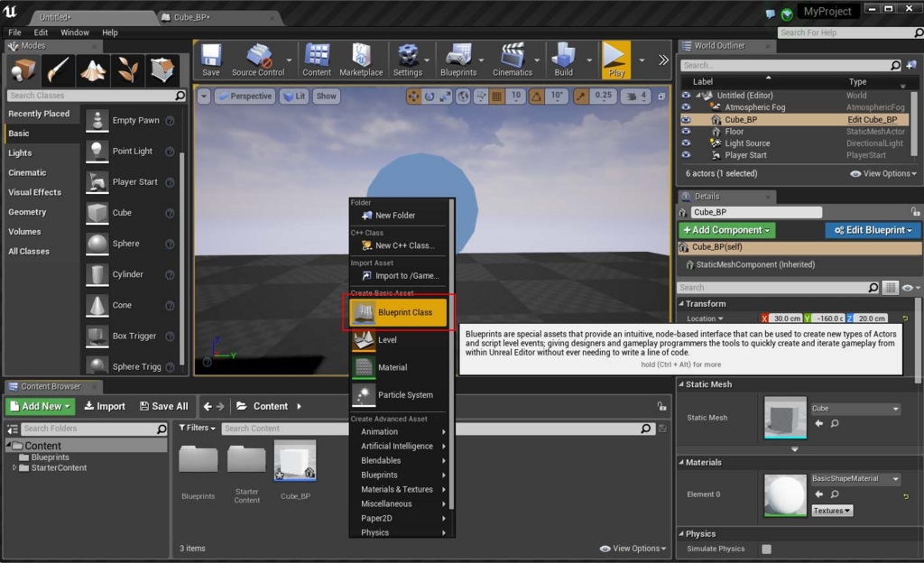Viewport: 924px width, 563px height.
Task: Collapse the Transform section
Action: pyautogui.click(x=682, y=304)
